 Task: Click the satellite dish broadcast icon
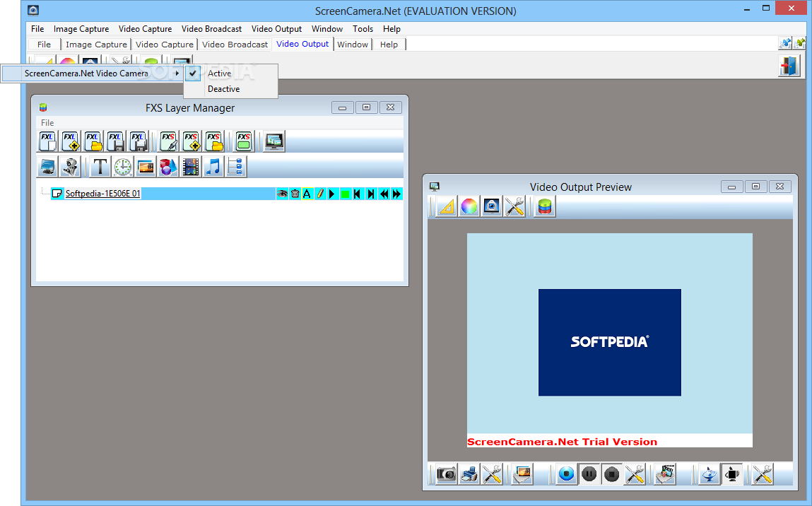[710, 474]
